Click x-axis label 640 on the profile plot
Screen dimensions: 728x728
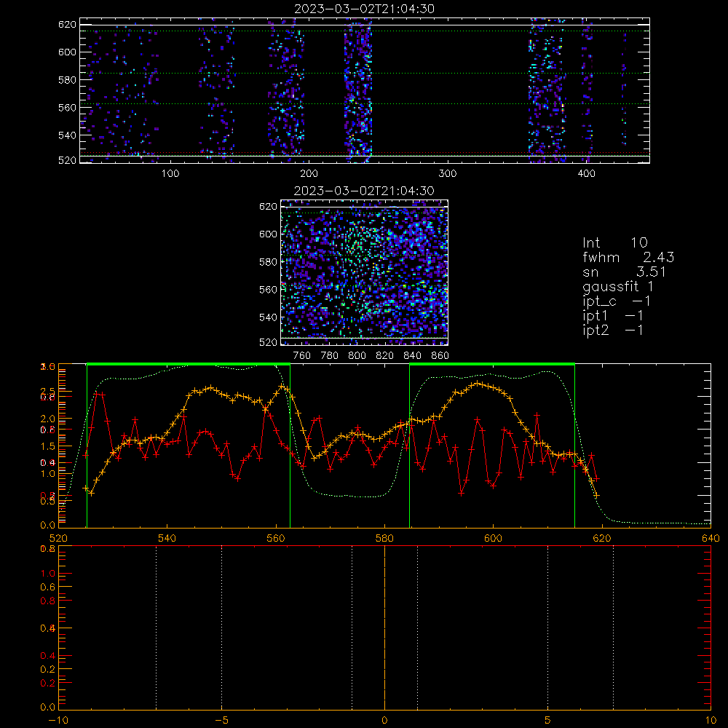pyautogui.click(x=711, y=539)
